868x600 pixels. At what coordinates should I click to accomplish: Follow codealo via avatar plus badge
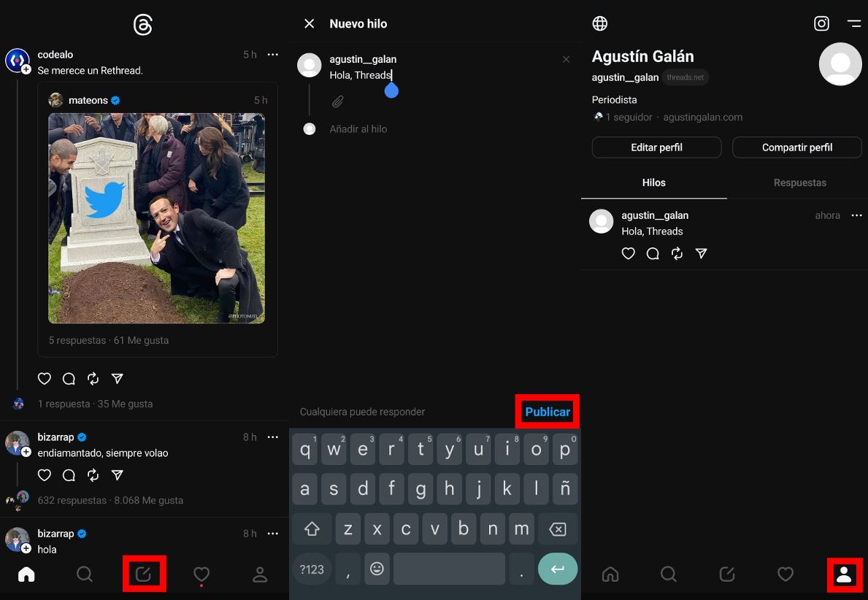tap(26, 69)
